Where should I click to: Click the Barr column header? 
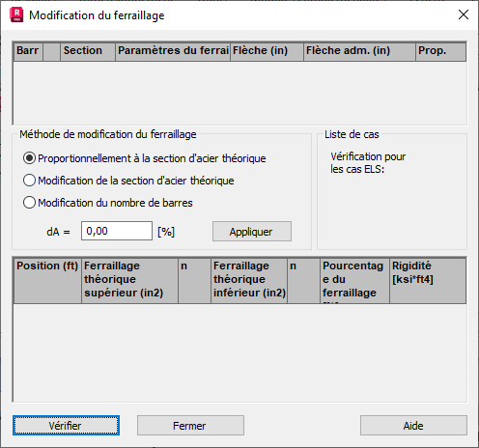click(x=28, y=51)
